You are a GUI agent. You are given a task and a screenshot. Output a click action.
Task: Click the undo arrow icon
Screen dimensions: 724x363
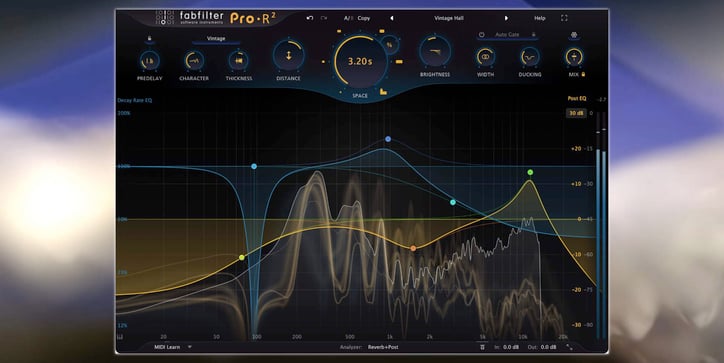pos(310,18)
